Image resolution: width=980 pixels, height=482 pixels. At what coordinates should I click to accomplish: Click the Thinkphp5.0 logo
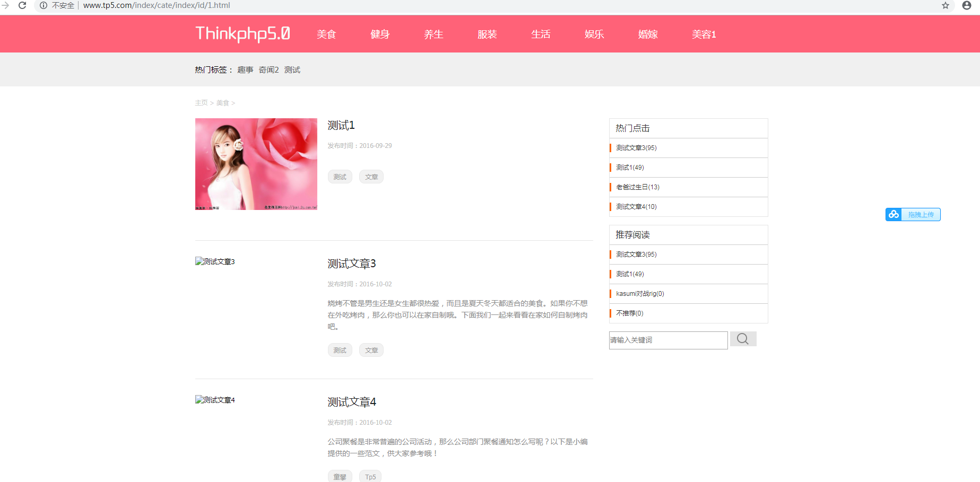(242, 33)
